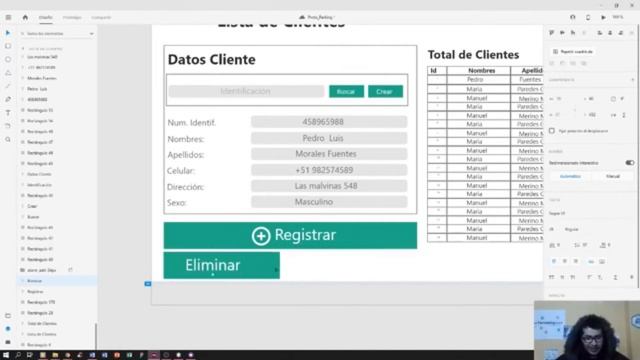Open Windows taskbar search
Image resolution: width=640 pixels, height=360 pixels.
click(18, 355)
